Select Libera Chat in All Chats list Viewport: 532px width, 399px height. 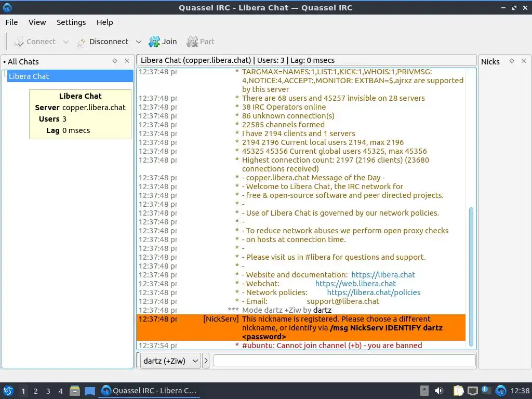click(x=70, y=76)
